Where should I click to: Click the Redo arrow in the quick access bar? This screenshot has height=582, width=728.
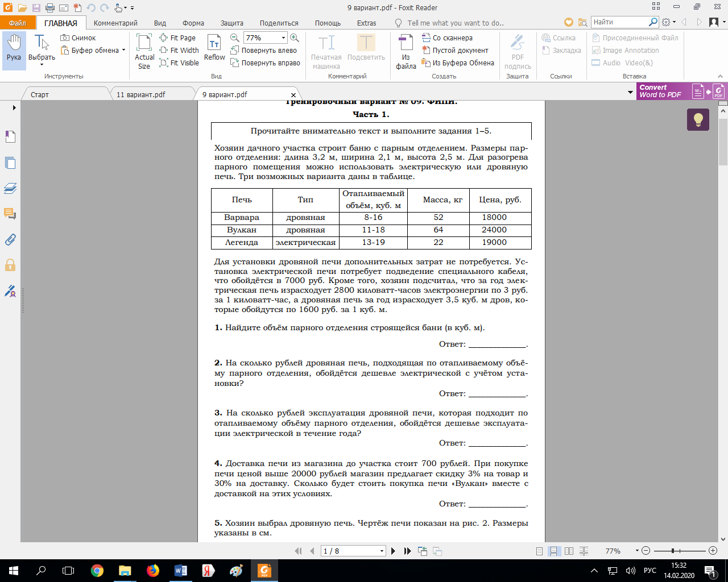pos(105,8)
